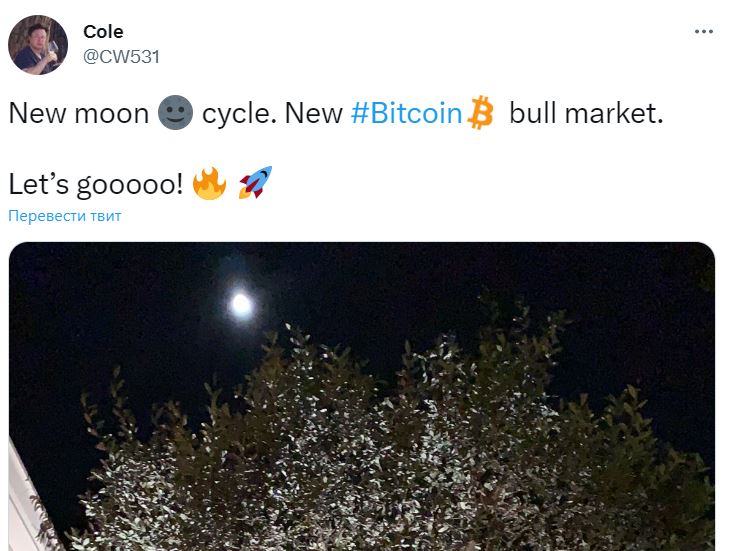This screenshot has width=730, height=551.
Task: Click the fire emoji
Action: pyautogui.click(x=210, y=183)
